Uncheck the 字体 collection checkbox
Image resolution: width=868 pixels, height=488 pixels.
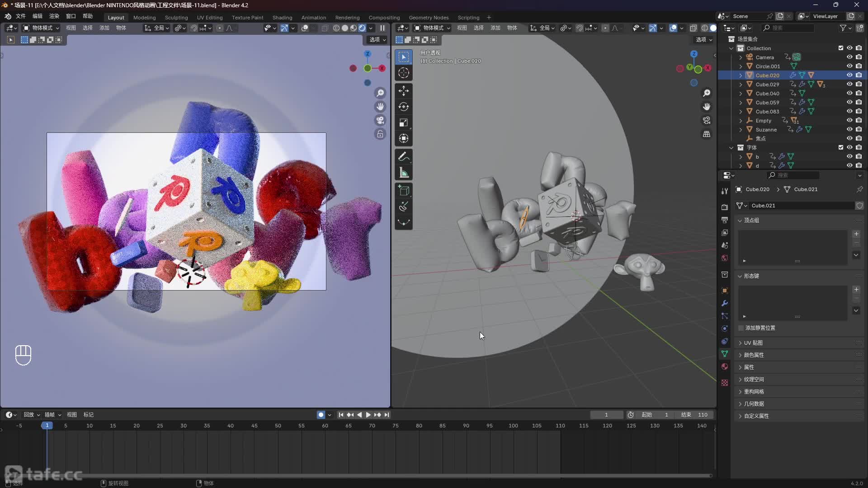841,147
